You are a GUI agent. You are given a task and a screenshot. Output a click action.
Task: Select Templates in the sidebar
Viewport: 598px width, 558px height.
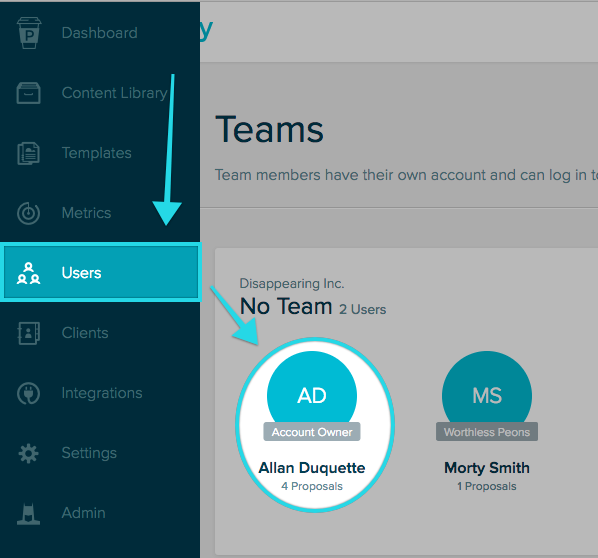point(96,153)
